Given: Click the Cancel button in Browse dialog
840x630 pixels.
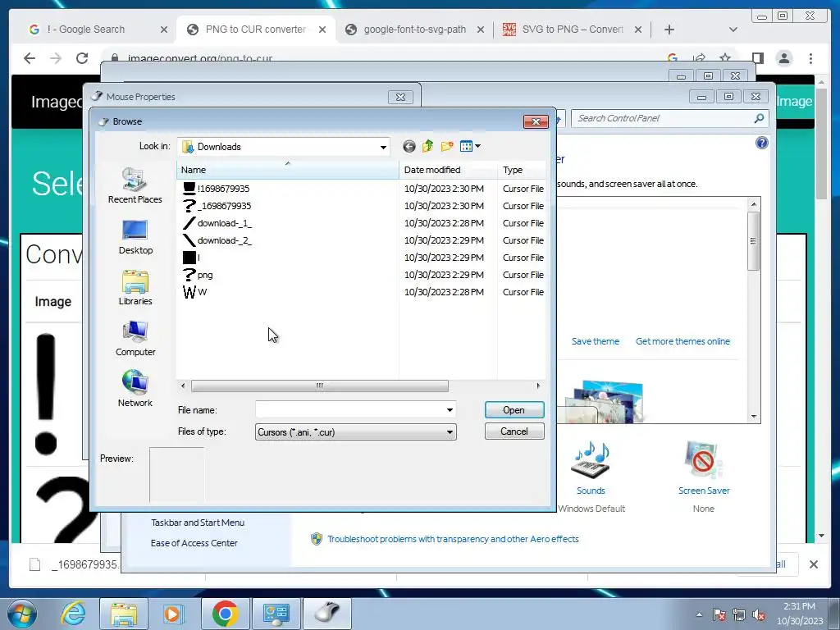Looking at the screenshot, I should coord(514,431).
